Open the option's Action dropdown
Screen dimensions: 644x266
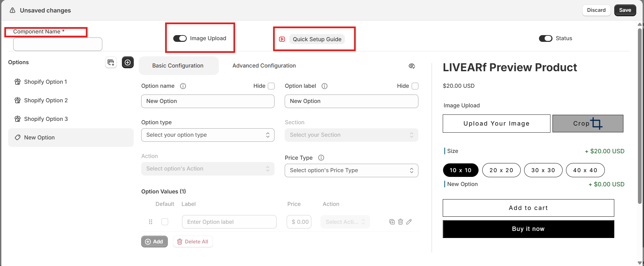pyautogui.click(x=208, y=169)
